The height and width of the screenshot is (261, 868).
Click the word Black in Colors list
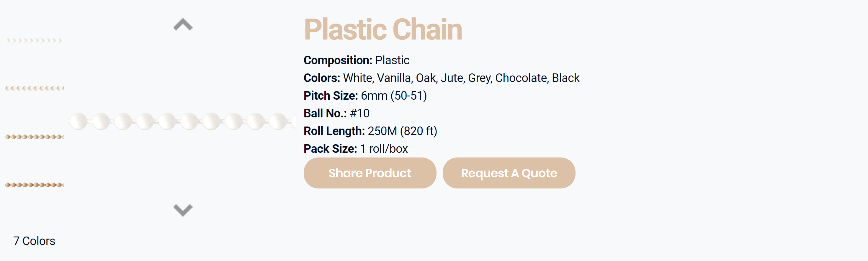[x=565, y=78]
